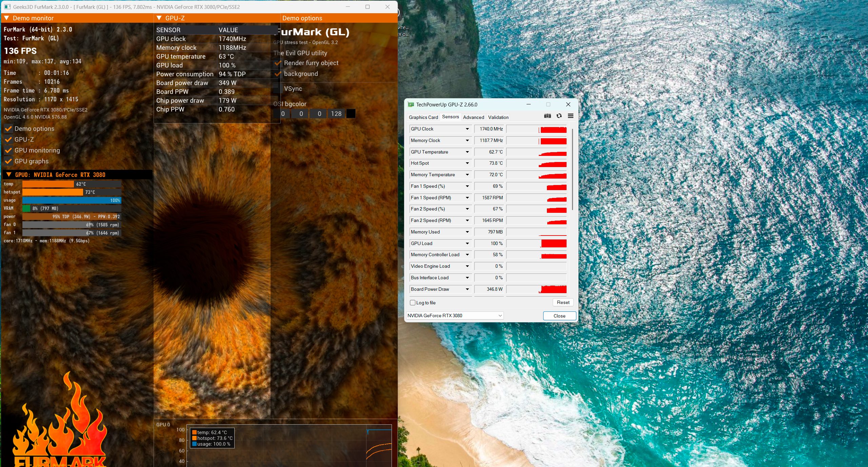Open the Memory Used sensor dropdown

[x=467, y=232]
